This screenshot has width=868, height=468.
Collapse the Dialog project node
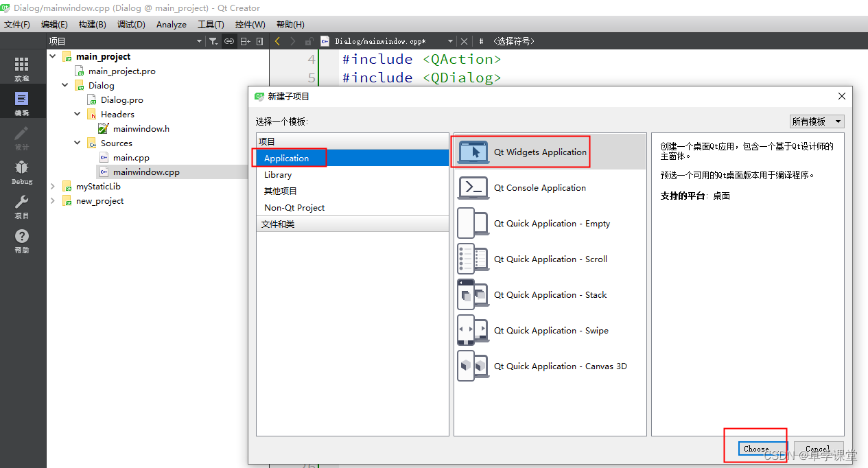pyautogui.click(x=65, y=85)
